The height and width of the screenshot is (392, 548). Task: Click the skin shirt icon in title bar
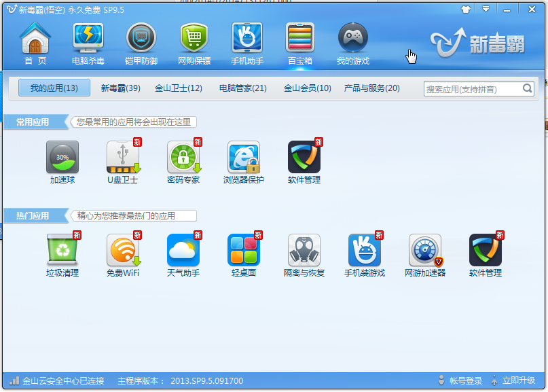tap(466, 10)
